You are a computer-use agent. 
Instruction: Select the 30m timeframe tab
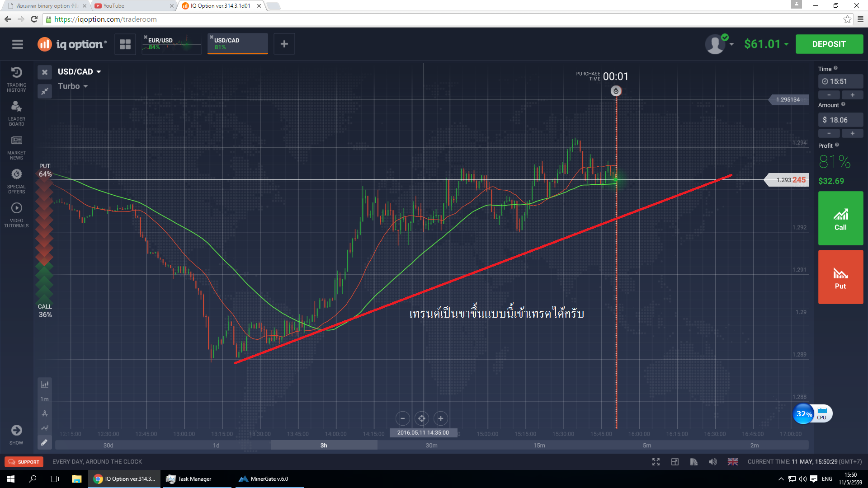click(431, 445)
